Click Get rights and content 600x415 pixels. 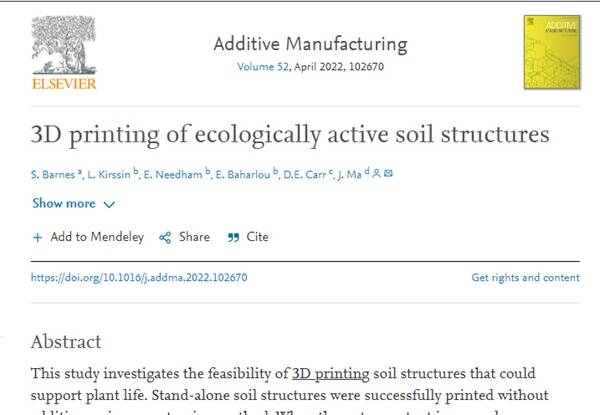pos(525,278)
